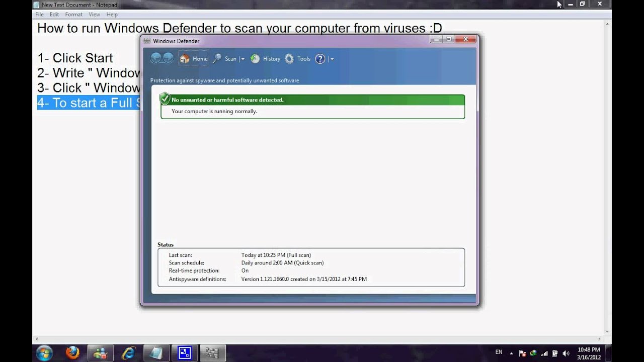This screenshot has height=362, width=644.
Task: Click the highlighted '4- To start a Full' line
Action: [89, 103]
